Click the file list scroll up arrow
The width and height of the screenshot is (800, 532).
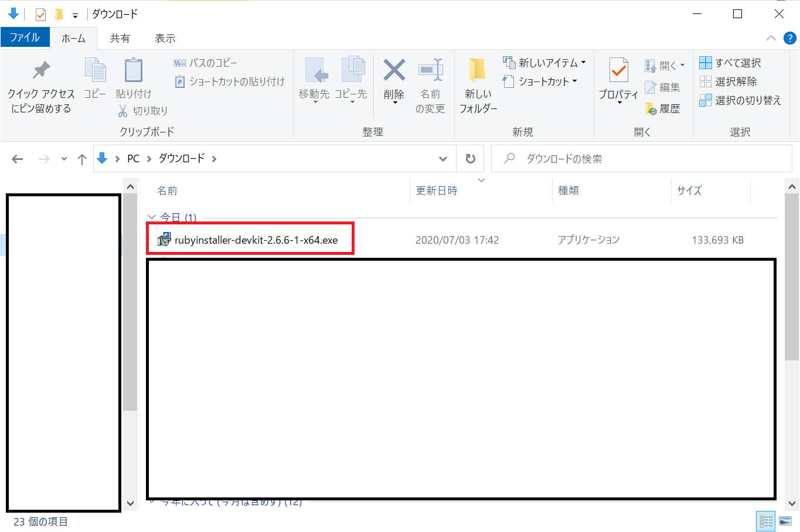[792, 187]
